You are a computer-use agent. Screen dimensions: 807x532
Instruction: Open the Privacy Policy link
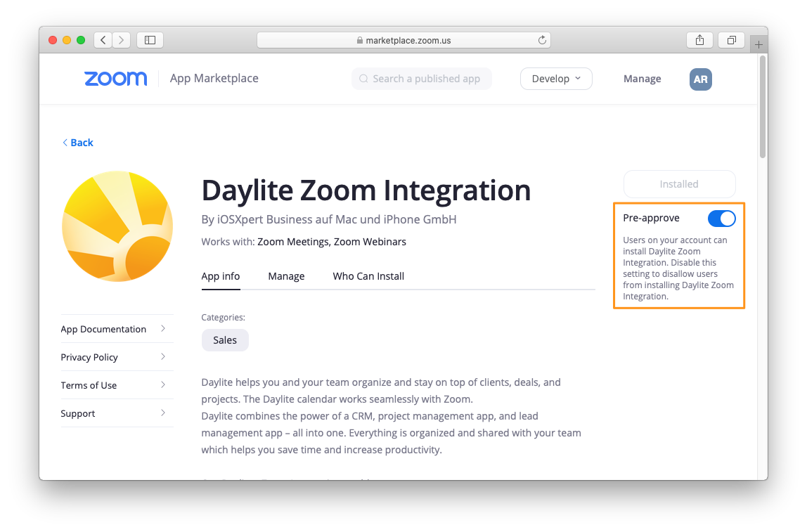coord(89,357)
